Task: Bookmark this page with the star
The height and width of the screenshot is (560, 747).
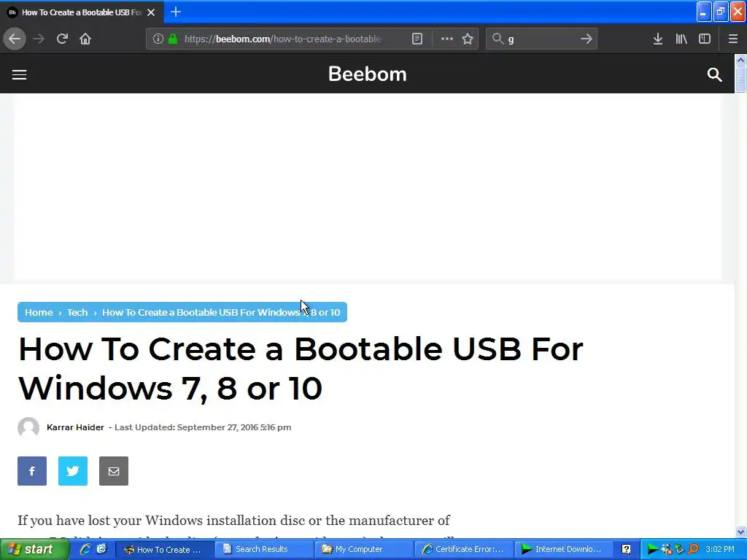Action: pos(468,39)
